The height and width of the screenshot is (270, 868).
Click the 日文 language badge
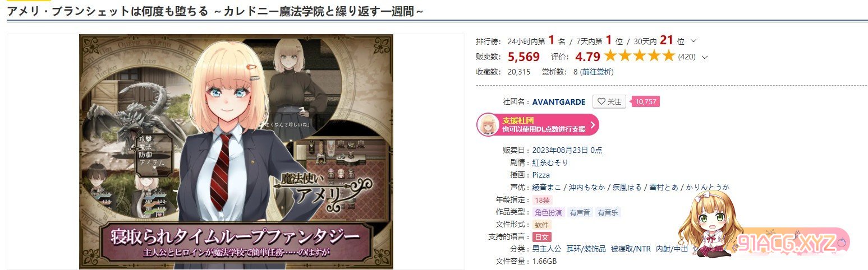[541, 237]
